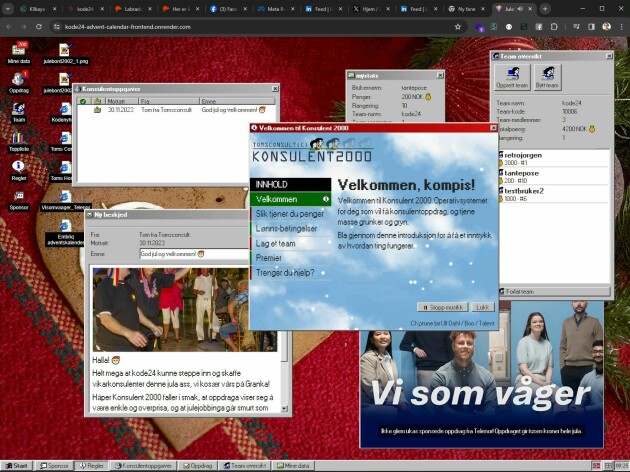This screenshot has width=630, height=472.
Task: Open the Visomvager_Telenor desktop shortcut
Action: [65, 200]
